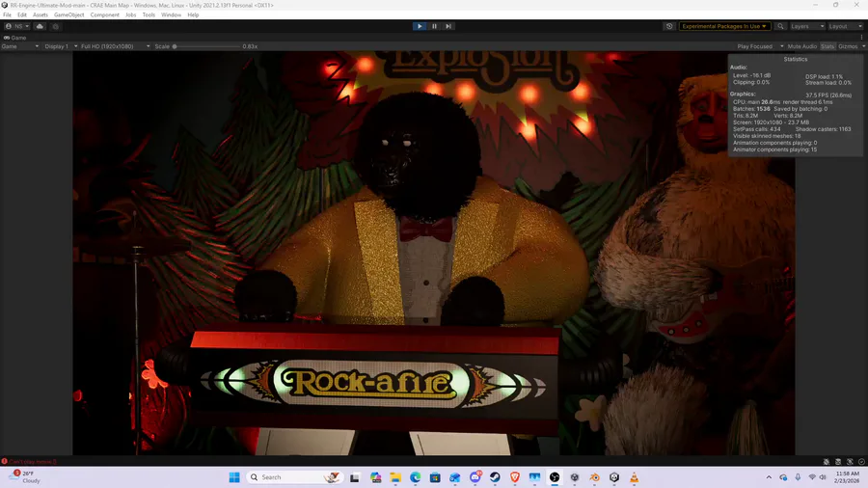868x488 pixels.
Task: Open the Layout dropdown
Action: 845,26
